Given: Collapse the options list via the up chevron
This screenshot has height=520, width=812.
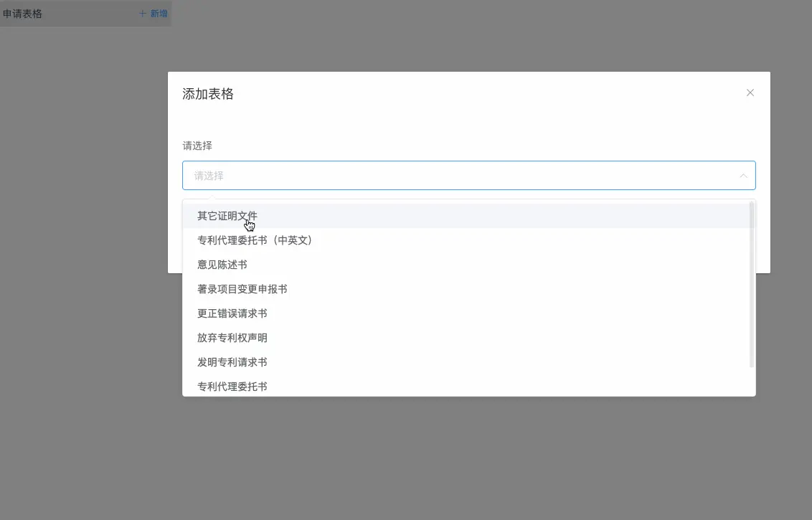Looking at the screenshot, I should point(745,175).
